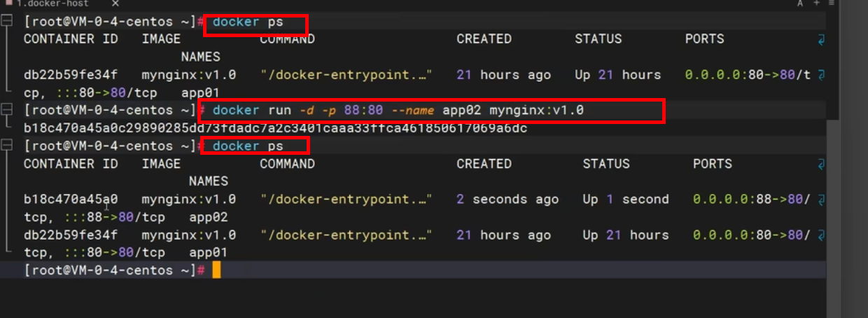
Task: Click the line-wrap arrow beside first header row
Action: click(x=821, y=39)
